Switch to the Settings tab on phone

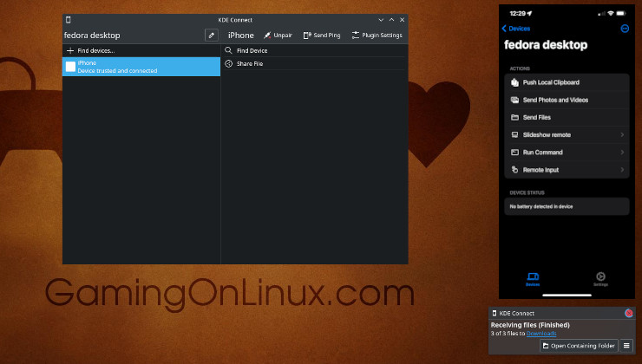(600, 279)
